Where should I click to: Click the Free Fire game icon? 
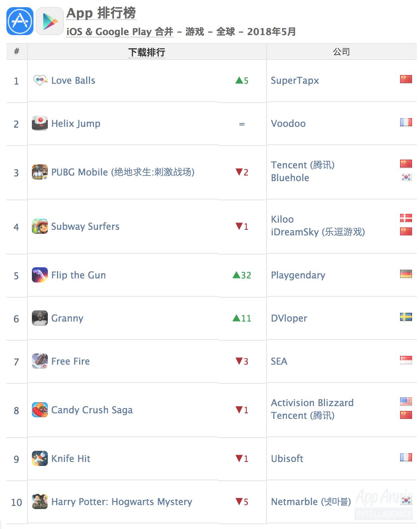point(40,361)
